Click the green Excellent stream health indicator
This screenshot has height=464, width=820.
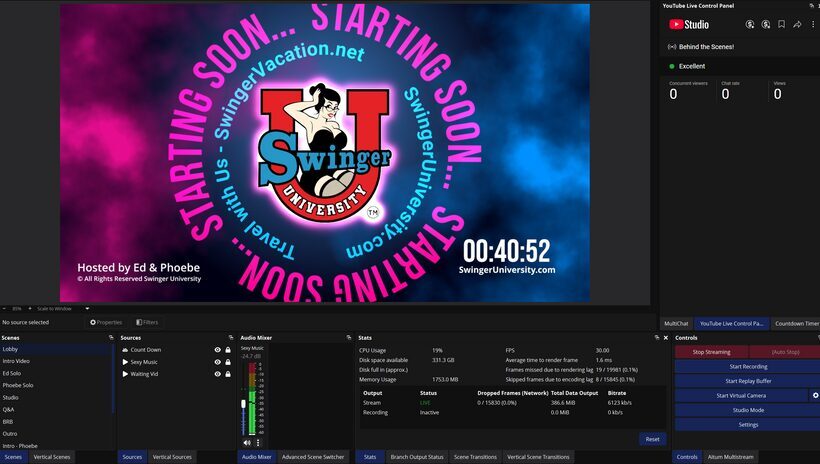(672, 66)
